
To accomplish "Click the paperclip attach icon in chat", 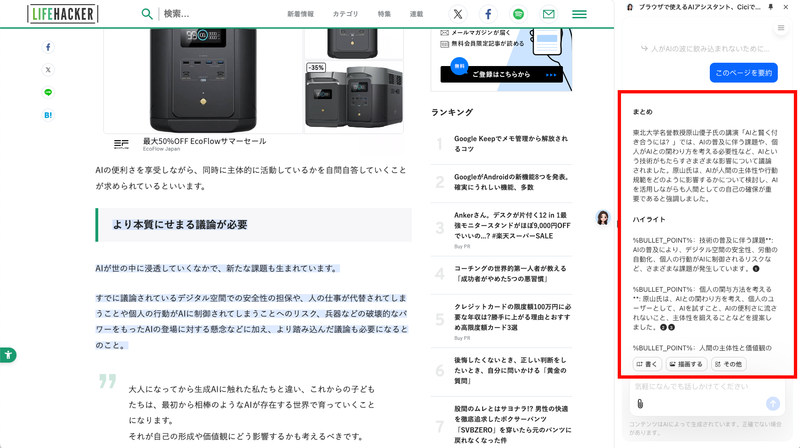I will 638,403.
